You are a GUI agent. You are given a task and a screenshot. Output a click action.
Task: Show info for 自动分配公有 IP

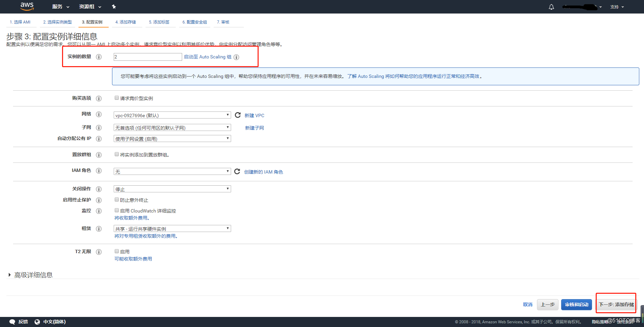(99, 139)
